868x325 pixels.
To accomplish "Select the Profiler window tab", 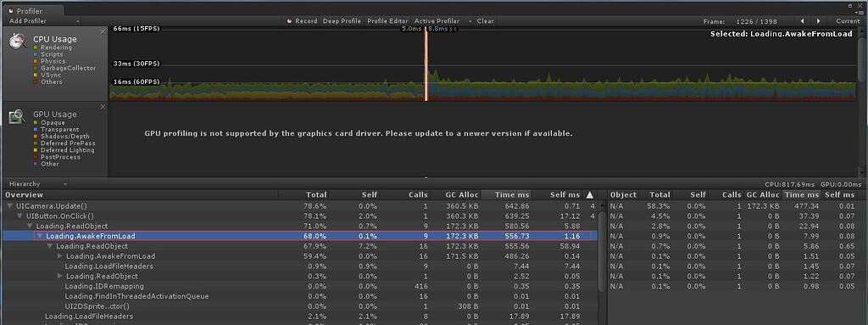I will coord(32,10).
